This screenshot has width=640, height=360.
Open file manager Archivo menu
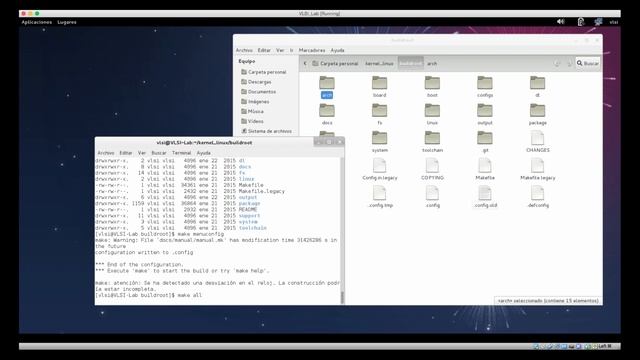coord(244,50)
